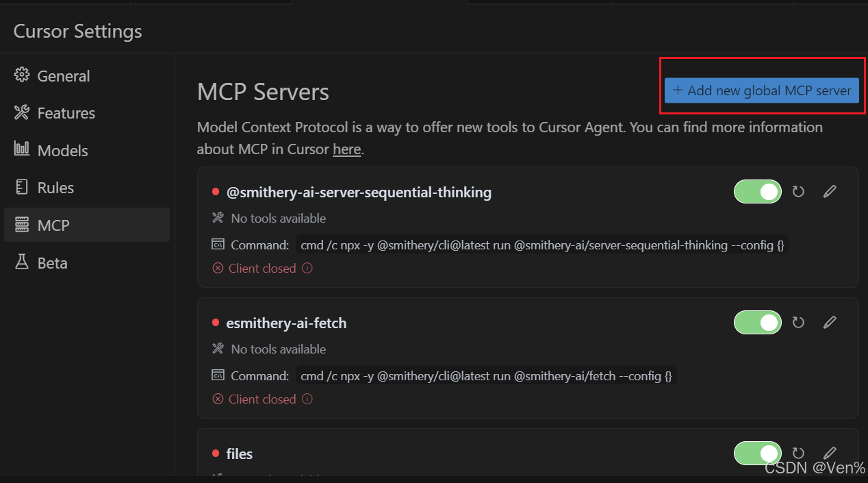The height and width of the screenshot is (483, 868).
Task: Click sequential-thinking 'Client closed' status text
Action: 262,269
